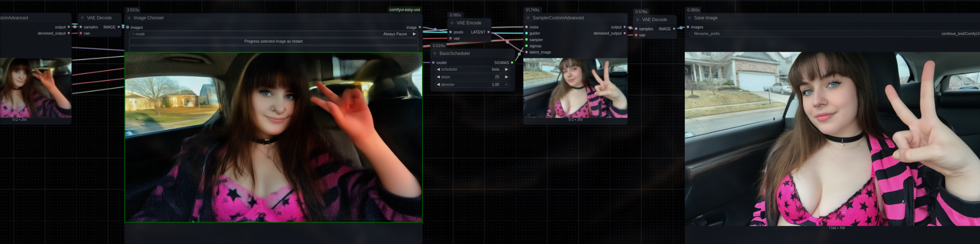Click the IMAGE output of the VAE Decode feeding Image Chooser
980x244 pixels.
coord(119,27)
